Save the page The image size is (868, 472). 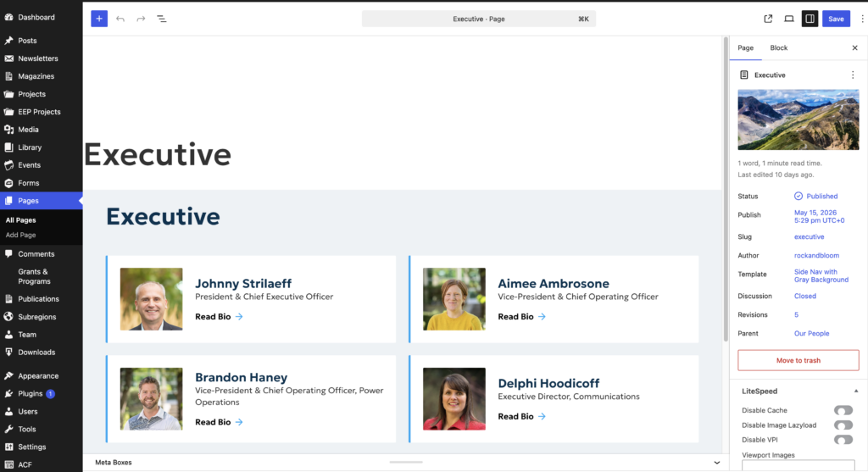coord(836,19)
